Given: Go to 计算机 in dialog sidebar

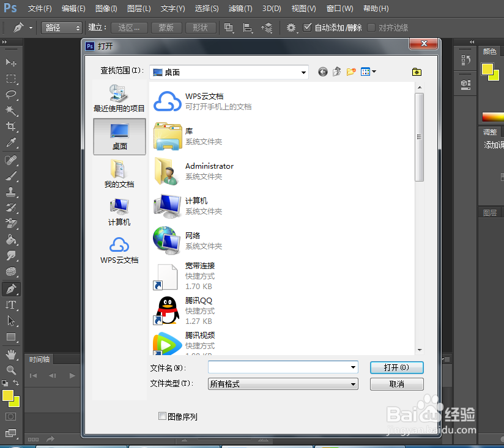Looking at the screenshot, I should pyautogui.click(x=119, y=212).
